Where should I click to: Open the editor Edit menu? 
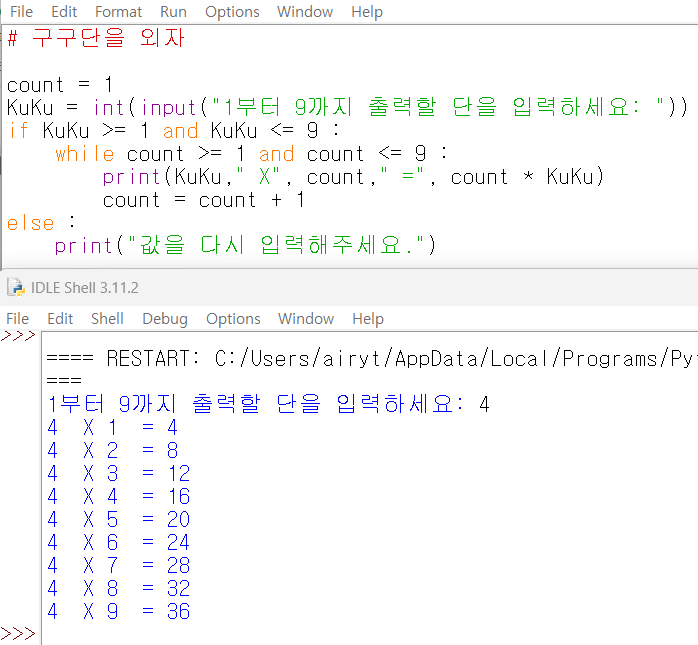pos(64,12)
